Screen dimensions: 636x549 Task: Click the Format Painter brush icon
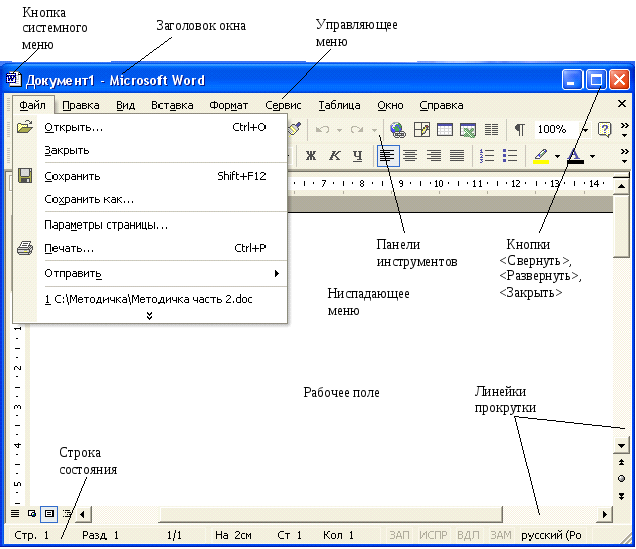[x=295, y=129]
